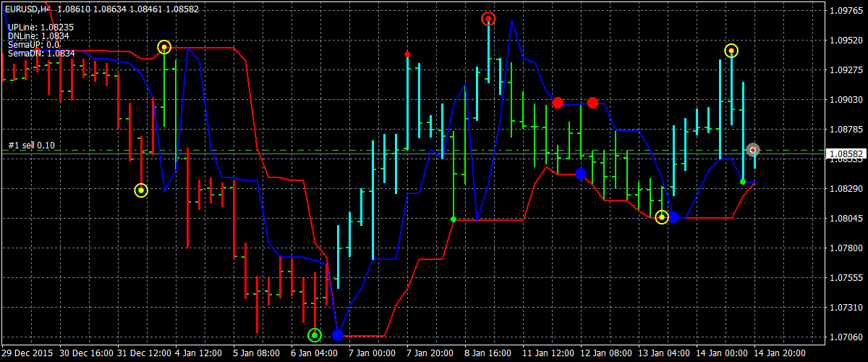Select the yellow-ringed marker below the red 31 Dec candle
Image resolution: width=868 pixels, height=362 pixels.
(x=141, y=190)
